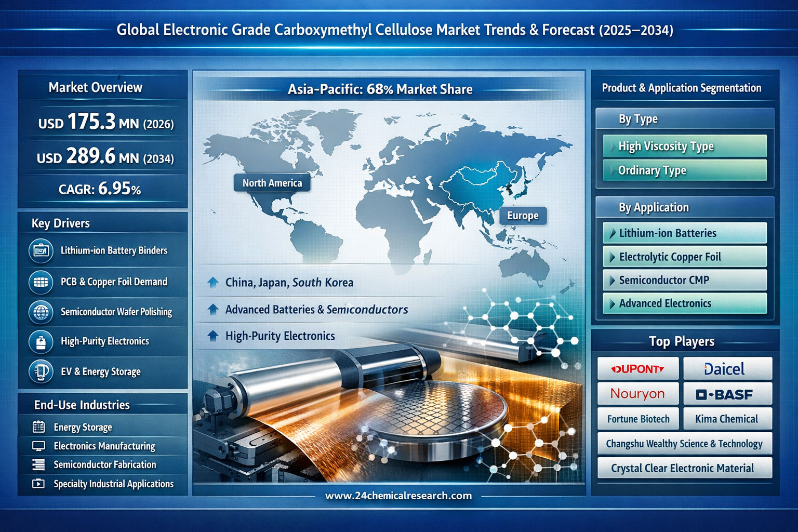The height and width of the screenshot is (532, 798).
Task: Click the Specialty Industrial Applications icon
Action: [x=38, y=484]
